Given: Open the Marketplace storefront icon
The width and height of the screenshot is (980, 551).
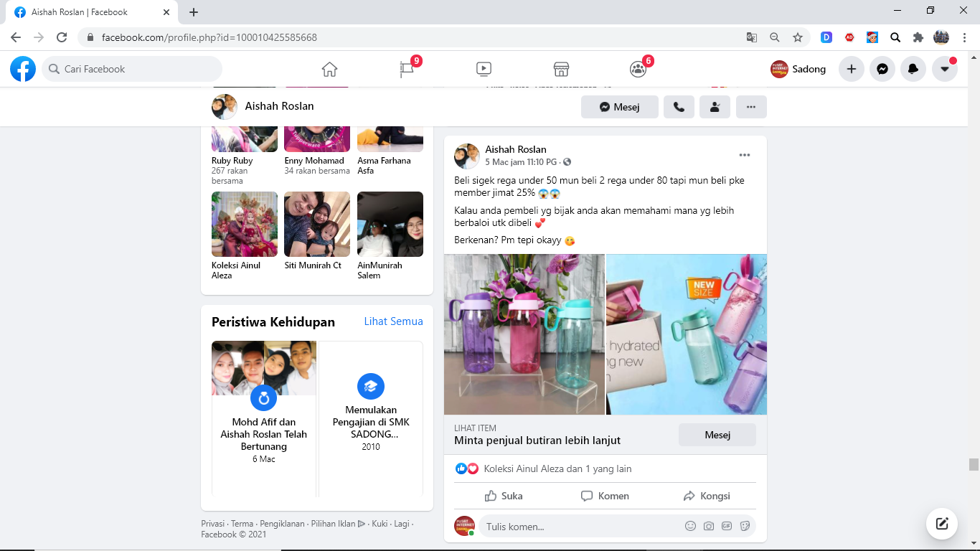Looking at the screenshot, I should (x=561, y=69).
